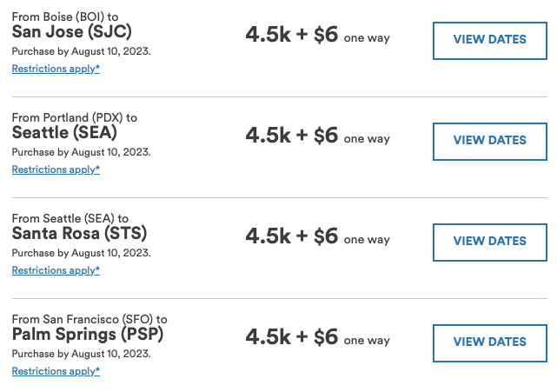Click the 'From San Francisco (SFO) to' text
This screenshot has width=557, height=392.
(x=90, y=319)
